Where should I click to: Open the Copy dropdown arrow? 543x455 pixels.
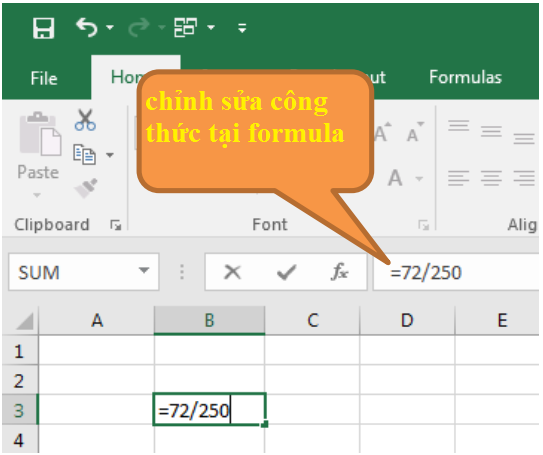110,155
